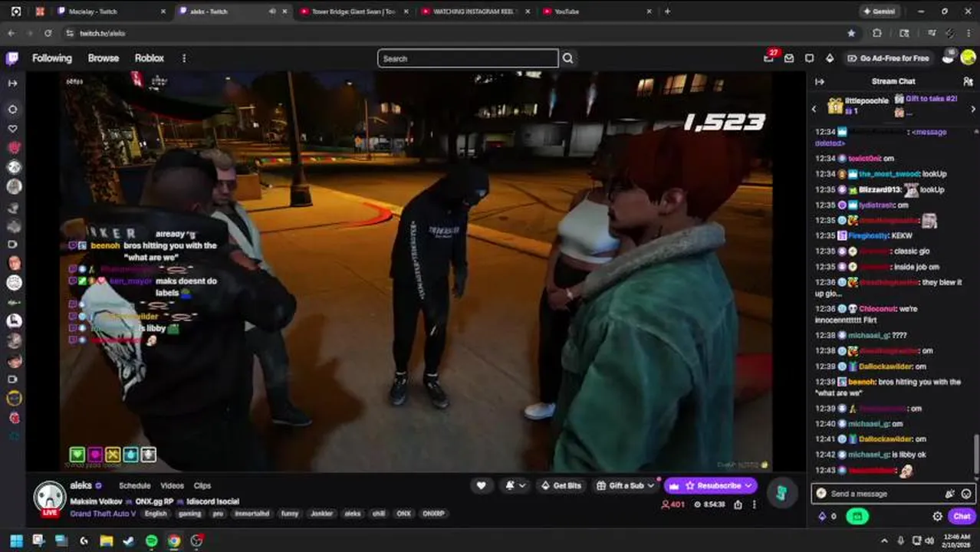This screenshot has width=980, height=552.
Task: Click the share stream icon
Action: (738, 504)
